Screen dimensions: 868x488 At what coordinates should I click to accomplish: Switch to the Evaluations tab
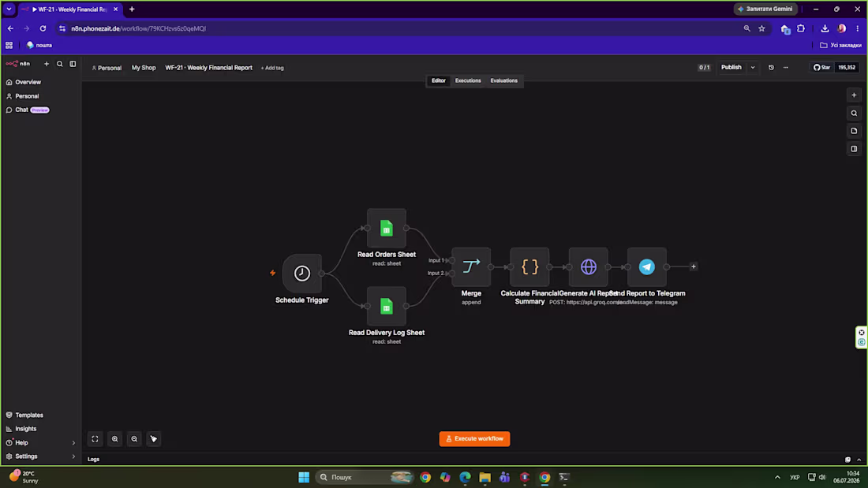[503, 80]
